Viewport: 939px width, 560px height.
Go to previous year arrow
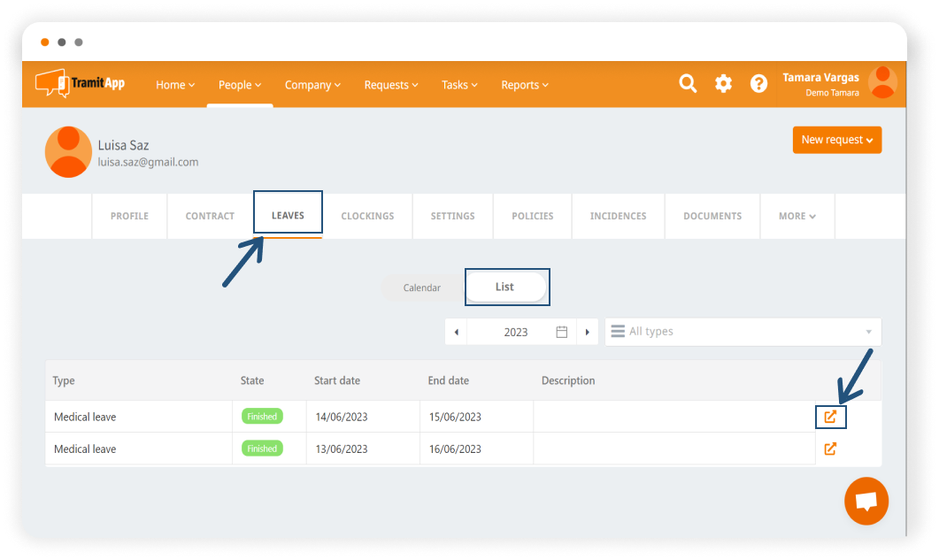pyautogui.click(x=456, y=332)
